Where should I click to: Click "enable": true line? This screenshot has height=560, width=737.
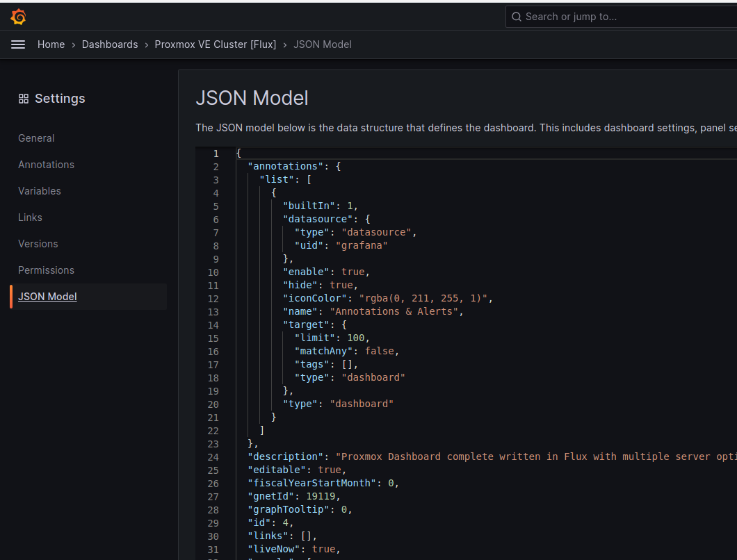[x=326, y=272]
